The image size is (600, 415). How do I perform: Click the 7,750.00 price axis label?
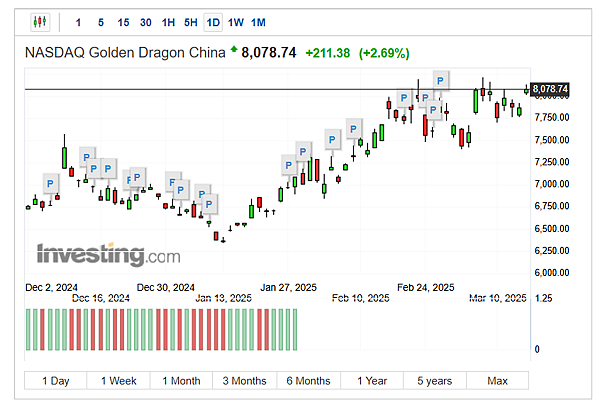click(552, 117)
